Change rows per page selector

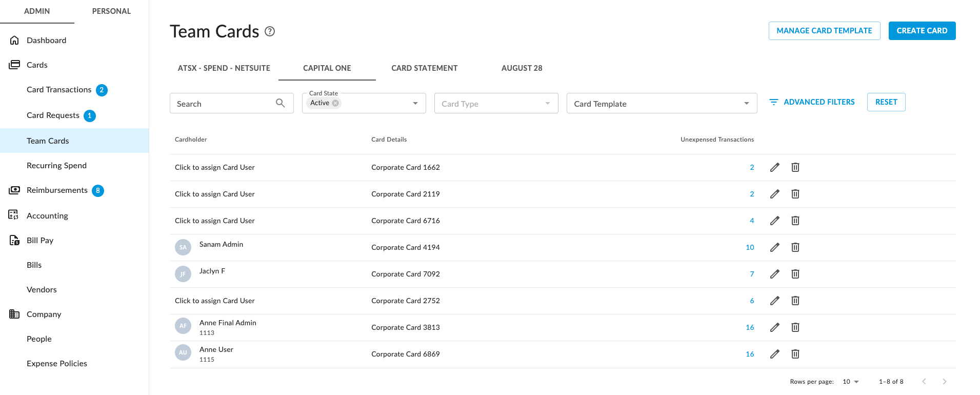[850, 382]
